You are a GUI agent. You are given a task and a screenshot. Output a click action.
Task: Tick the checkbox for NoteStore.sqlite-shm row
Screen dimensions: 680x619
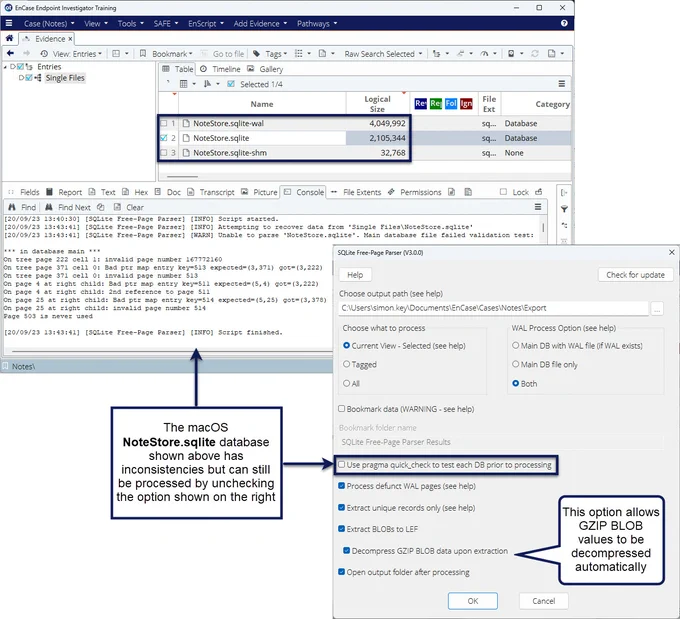[163, 153]
